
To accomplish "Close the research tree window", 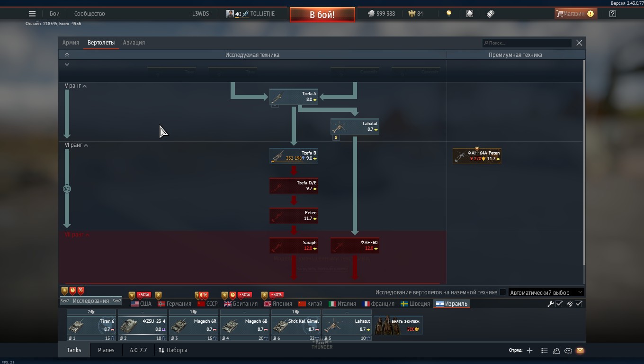I will pos(579,43).
